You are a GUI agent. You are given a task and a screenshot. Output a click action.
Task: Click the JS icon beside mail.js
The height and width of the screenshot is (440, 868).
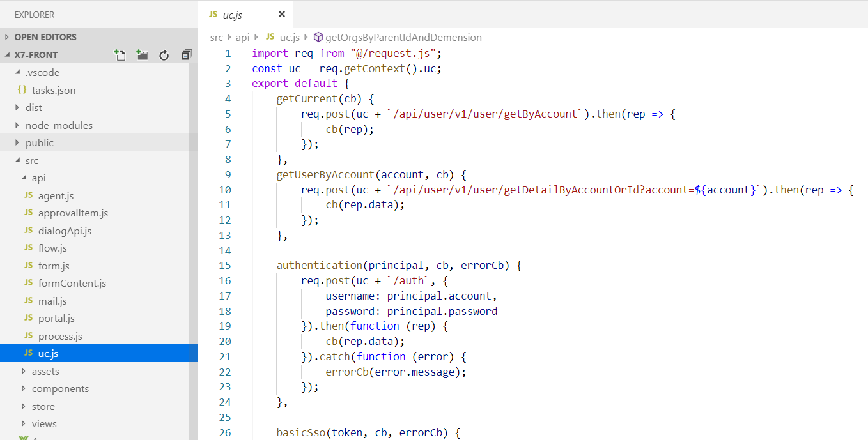pyautogui.click(x=28, y=301)
